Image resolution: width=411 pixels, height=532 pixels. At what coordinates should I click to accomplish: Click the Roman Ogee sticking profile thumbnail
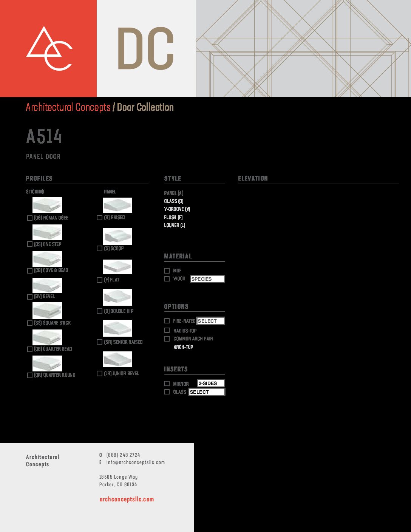[x=47, y=205]
